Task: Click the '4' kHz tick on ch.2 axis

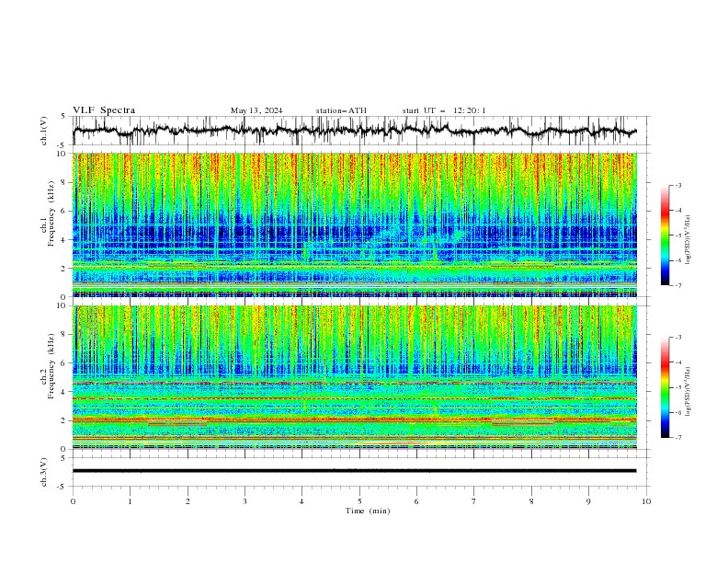Action: tap(63, 392)
